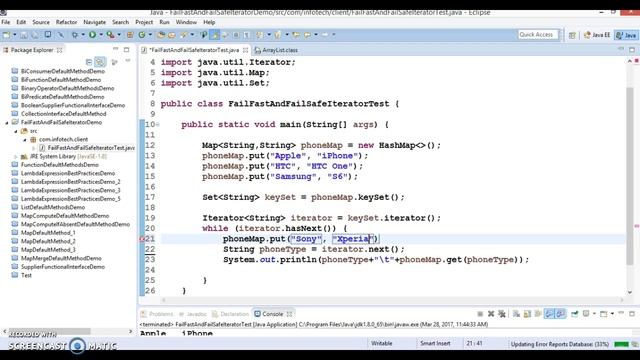
Task: Click the New file toolbar icon
Action: click(7, 35)
